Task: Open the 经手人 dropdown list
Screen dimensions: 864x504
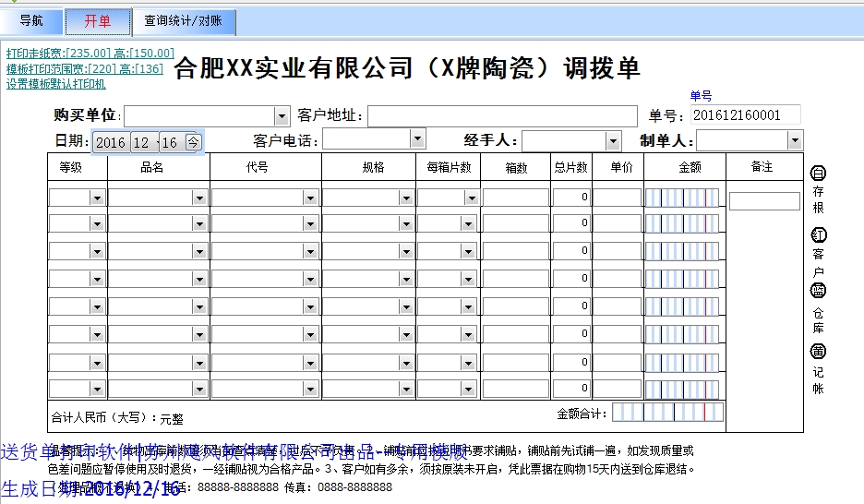Action: [x=613, y=141]
